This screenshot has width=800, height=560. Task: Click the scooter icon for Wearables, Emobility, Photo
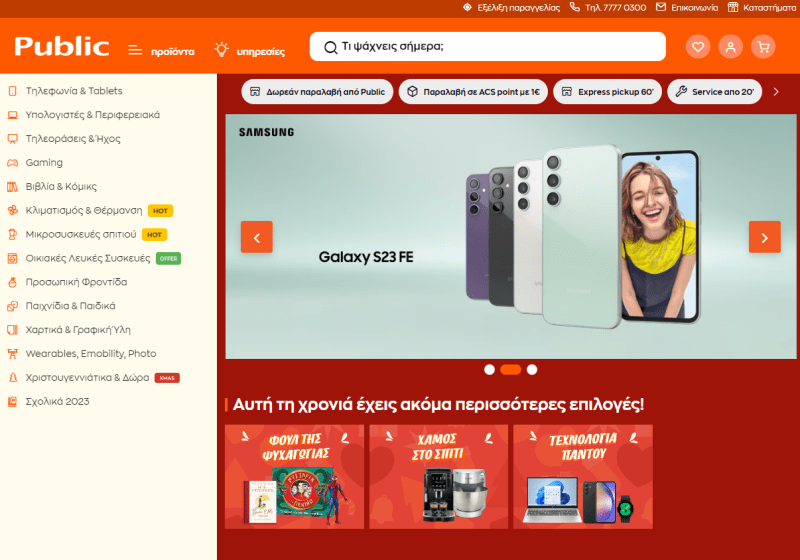(13, 354)
